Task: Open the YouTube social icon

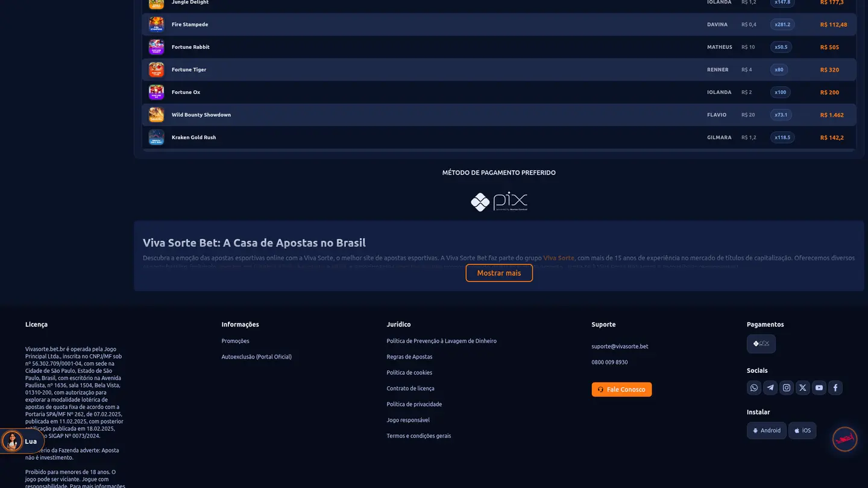Action: click(819, 388)
